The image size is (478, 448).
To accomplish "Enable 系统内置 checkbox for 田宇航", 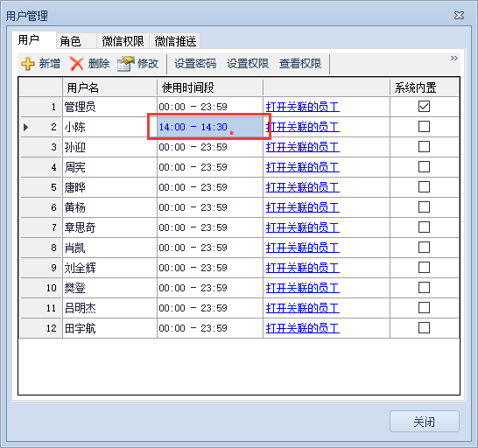I will tap(424, 328).
